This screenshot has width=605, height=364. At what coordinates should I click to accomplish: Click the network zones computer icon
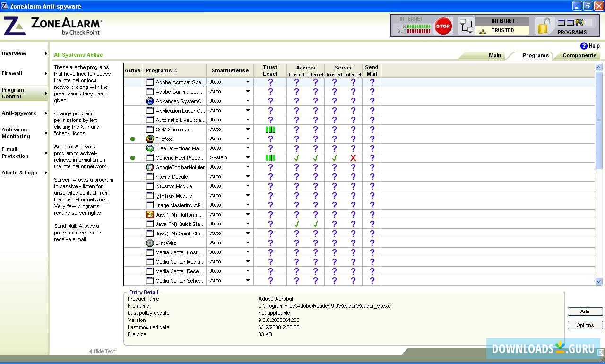point(467,26)
